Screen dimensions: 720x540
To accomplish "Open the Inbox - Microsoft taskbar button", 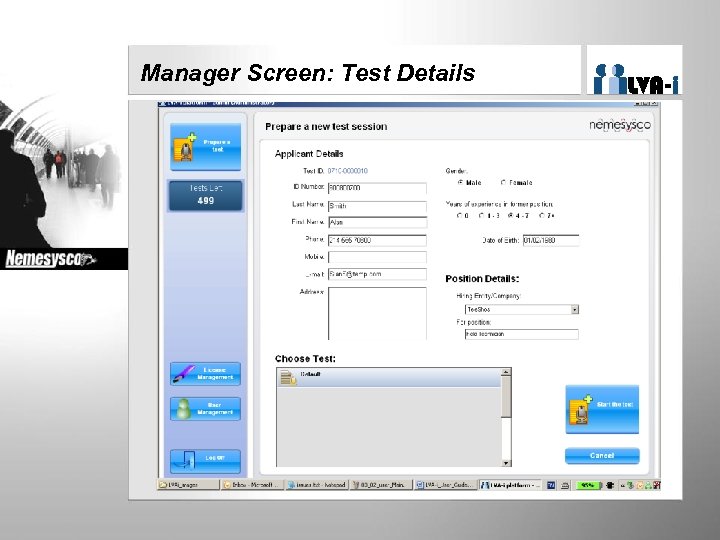I will (252, 485).
